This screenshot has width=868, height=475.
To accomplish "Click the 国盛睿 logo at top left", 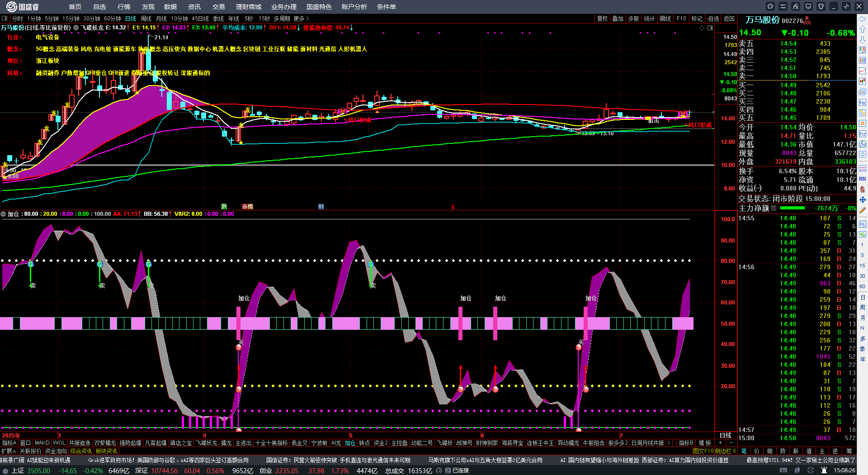I will [x=23, y=7].
